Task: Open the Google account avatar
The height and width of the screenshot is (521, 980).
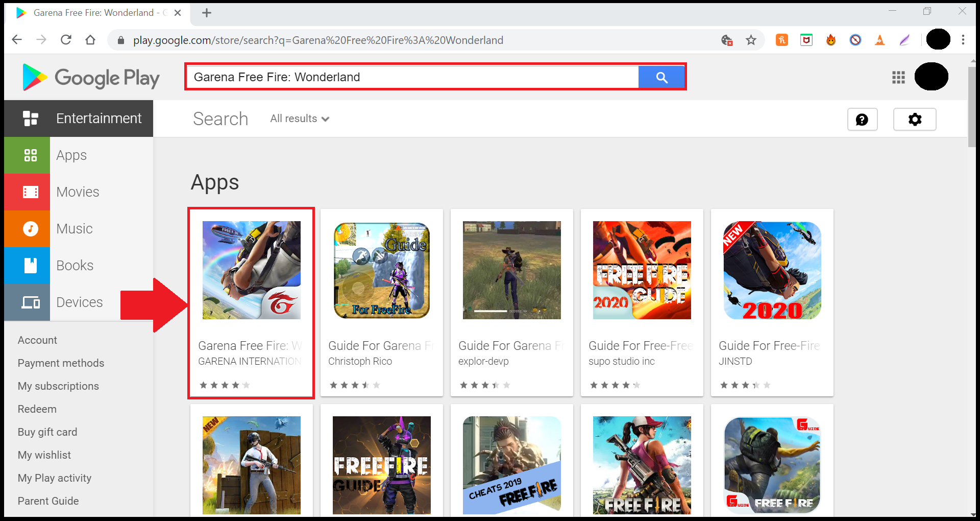Action: pos(932,77)
